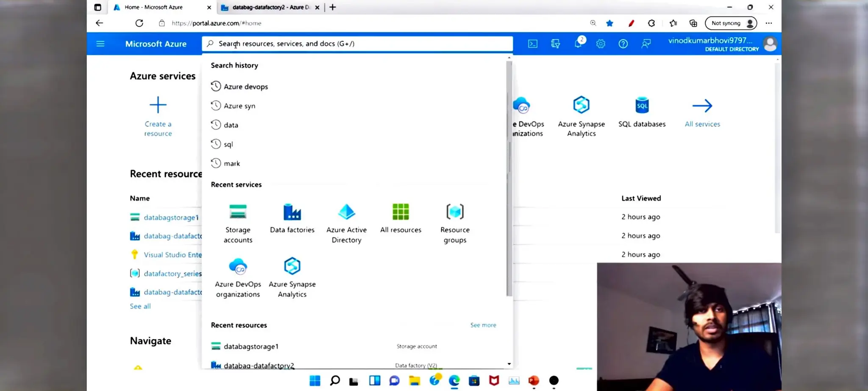Open Microsoft Store in taskbar
Screen dimensions: 868x391
[474, 380]
